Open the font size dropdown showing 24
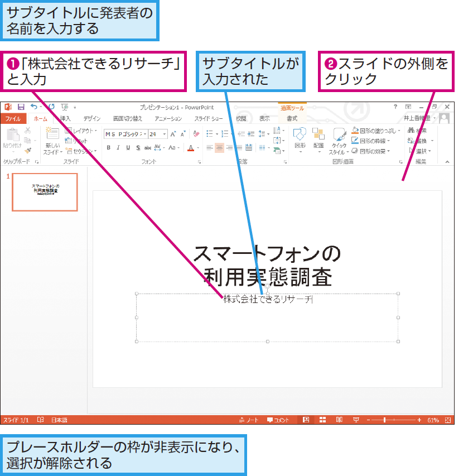473x476 pixels. [x=165, y=134]
